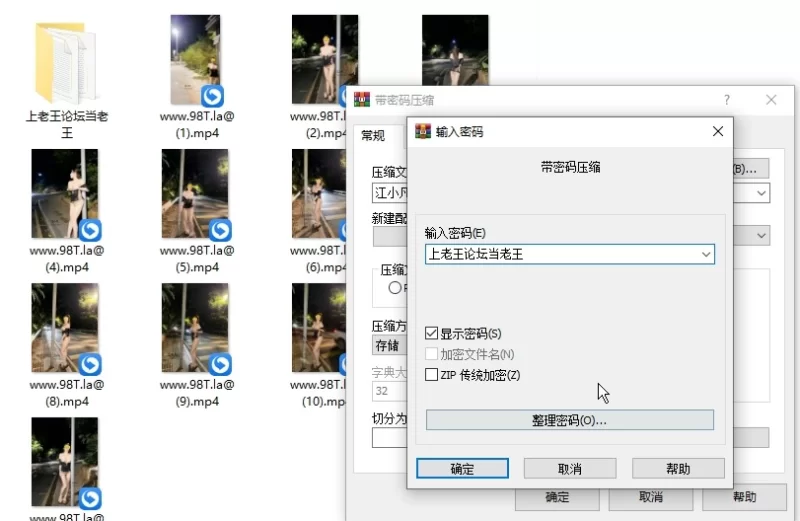This screenshot has height=521, width=800.
Task: Click 取消 in the 输入密码 dialog
Action: click(x=570, y=468)
